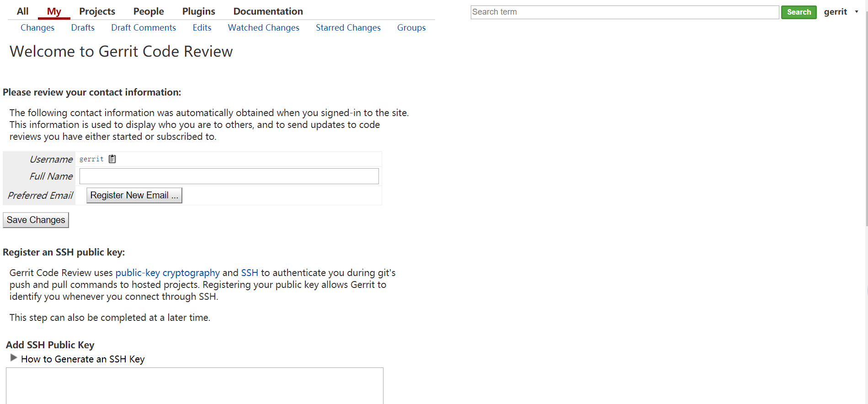Focus the Full Name text field
The width and height of the screenshot is (868, 404).
pos(229,176)
